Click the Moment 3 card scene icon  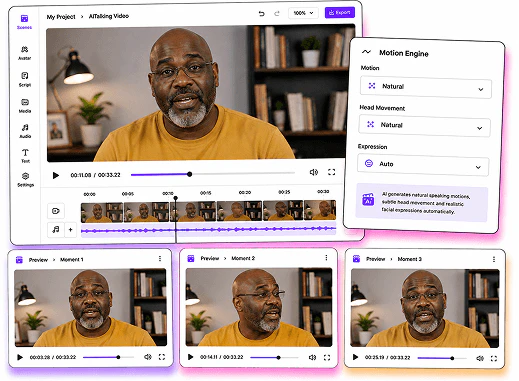click(356, 259)
